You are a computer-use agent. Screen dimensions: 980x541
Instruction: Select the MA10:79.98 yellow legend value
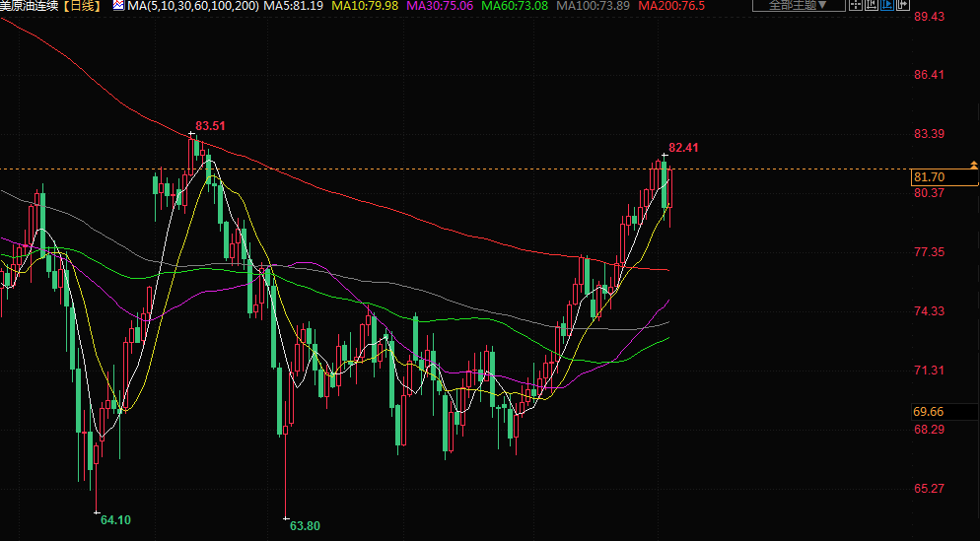(366, 6)
